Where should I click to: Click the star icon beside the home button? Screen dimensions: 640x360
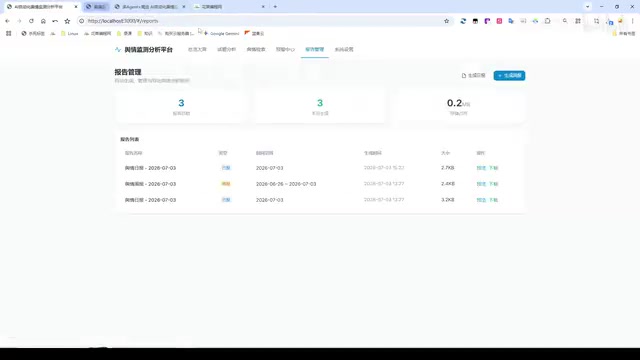[x=67, y=21]
